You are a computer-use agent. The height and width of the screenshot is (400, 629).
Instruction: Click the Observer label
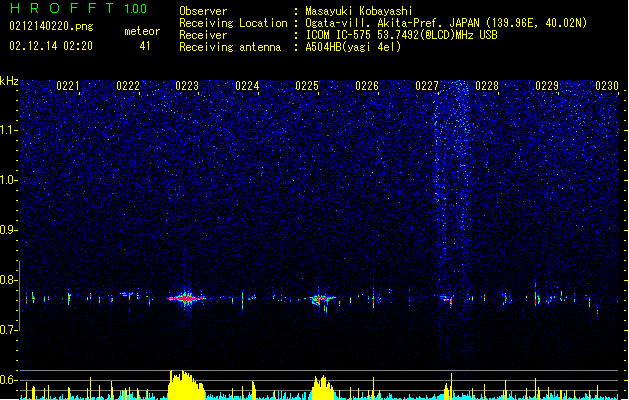pos(203,11)
